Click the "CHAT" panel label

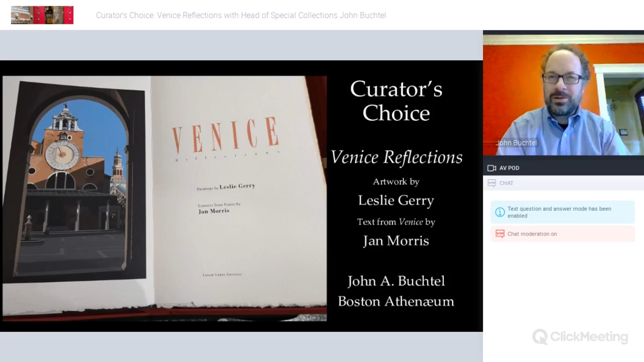(x=506, y=183)
